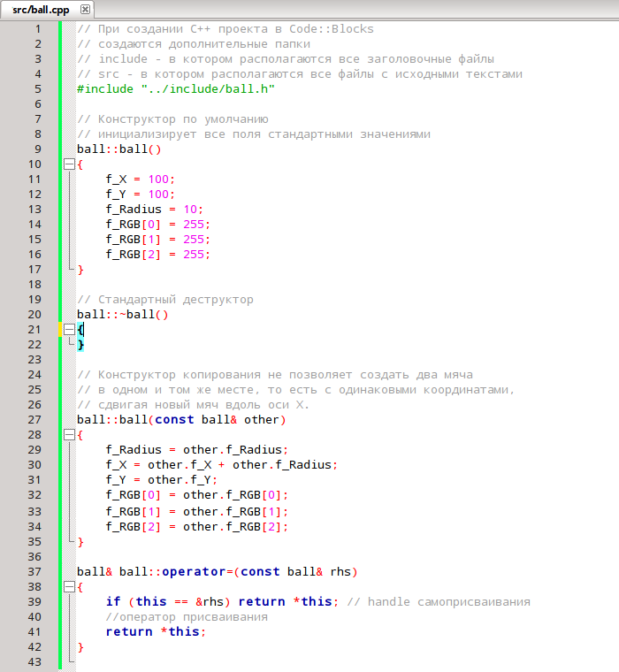This screenshot has height=672, width=619.
Task: Click the '//оператор присваивания' comment
Action: pos(187,617)
